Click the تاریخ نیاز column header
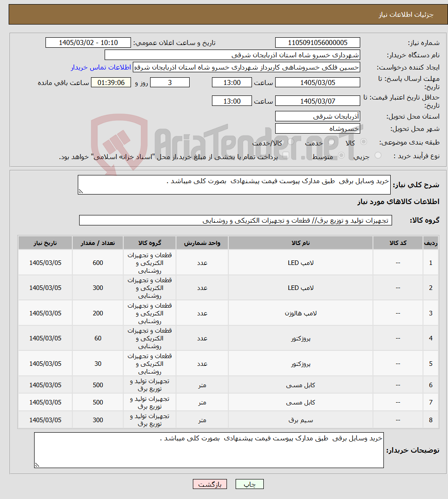Screen dimensions: 448x499 45,243
